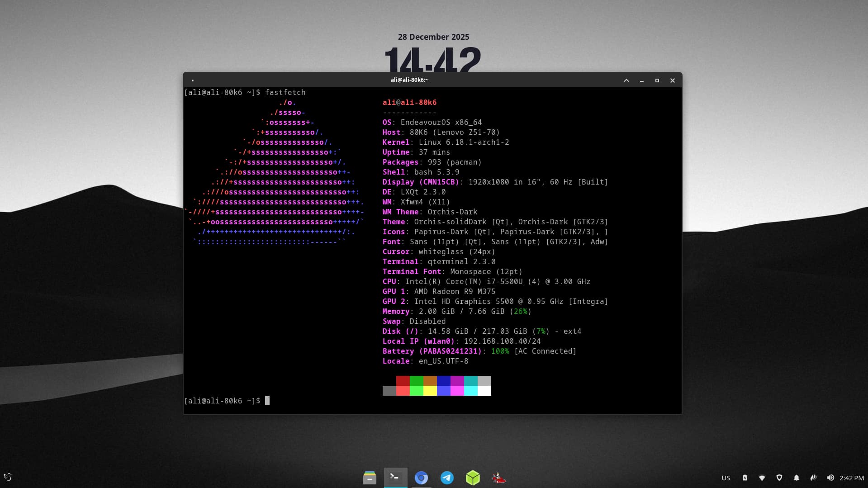Show notifications via the bell icon
This screenshot has height=488, width=868.
tap(797, 478)
